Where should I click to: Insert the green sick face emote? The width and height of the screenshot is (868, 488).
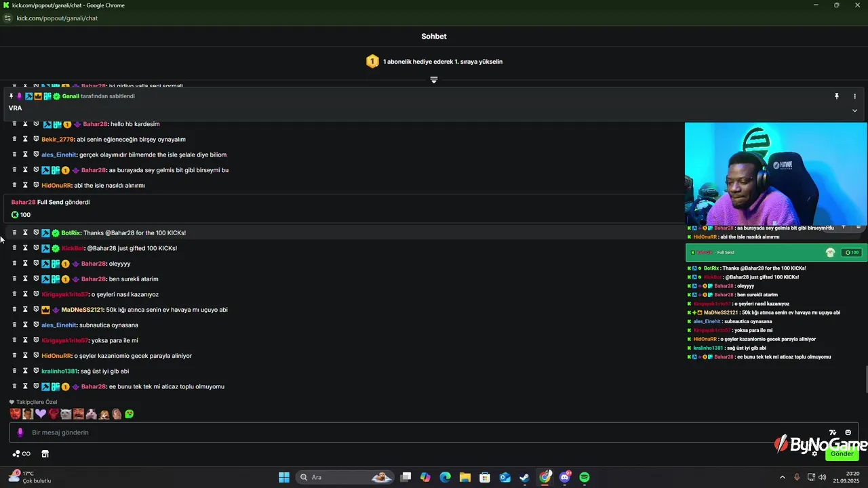(130, 414)
